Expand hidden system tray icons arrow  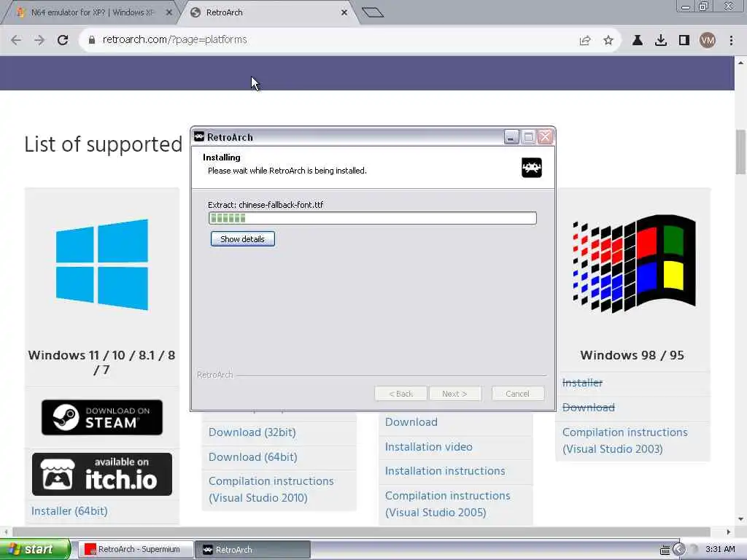[679, 550]
